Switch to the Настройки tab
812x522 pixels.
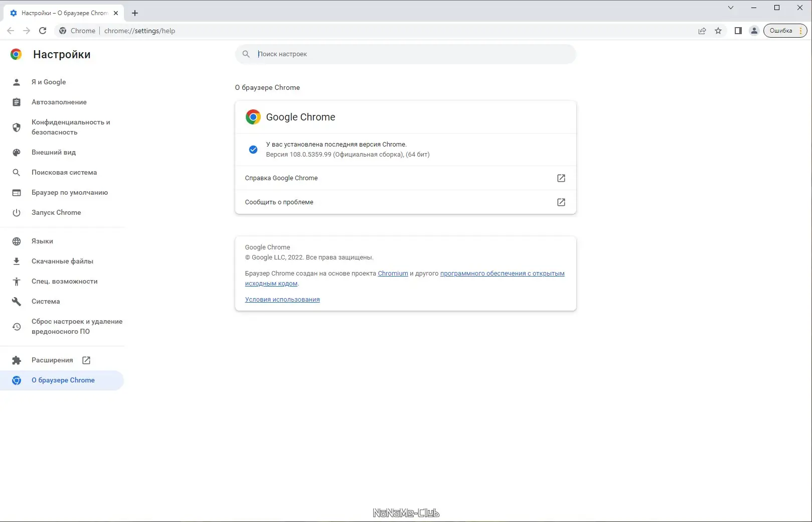click(60, 13)
